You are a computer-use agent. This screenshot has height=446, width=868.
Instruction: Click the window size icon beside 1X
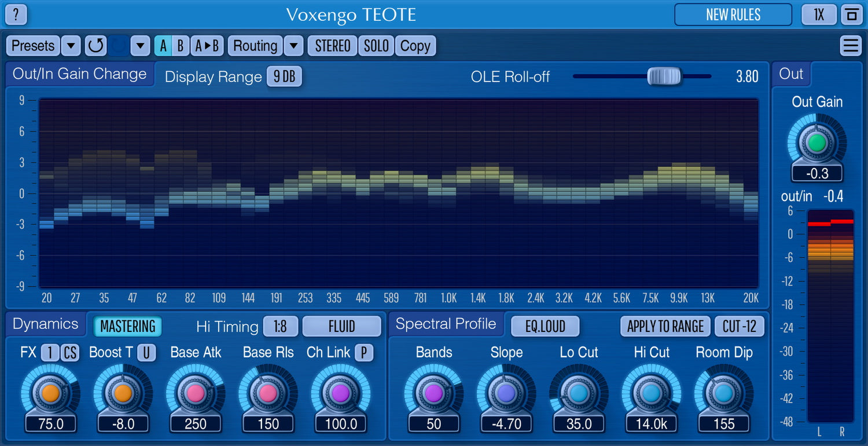(x=851, y=15)
